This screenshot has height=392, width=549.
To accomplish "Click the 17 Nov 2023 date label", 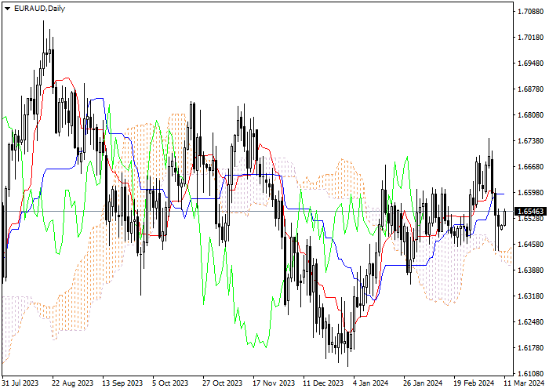I will [274, 383].
